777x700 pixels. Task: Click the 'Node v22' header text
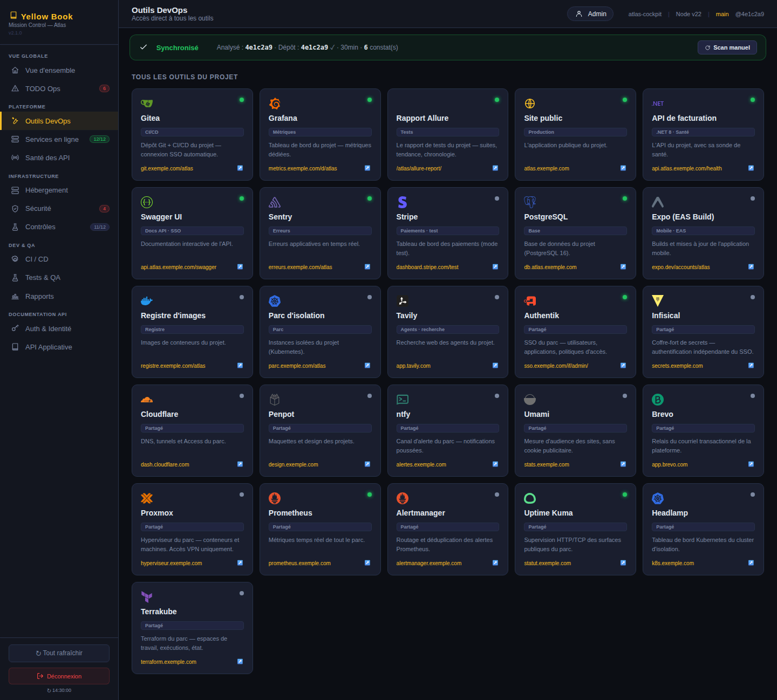[689, 14]
